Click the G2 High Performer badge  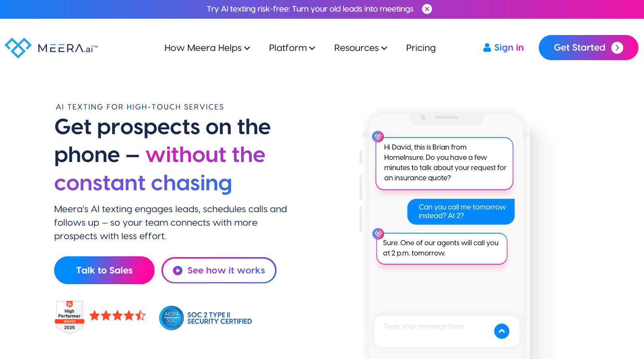coord(69,317)
